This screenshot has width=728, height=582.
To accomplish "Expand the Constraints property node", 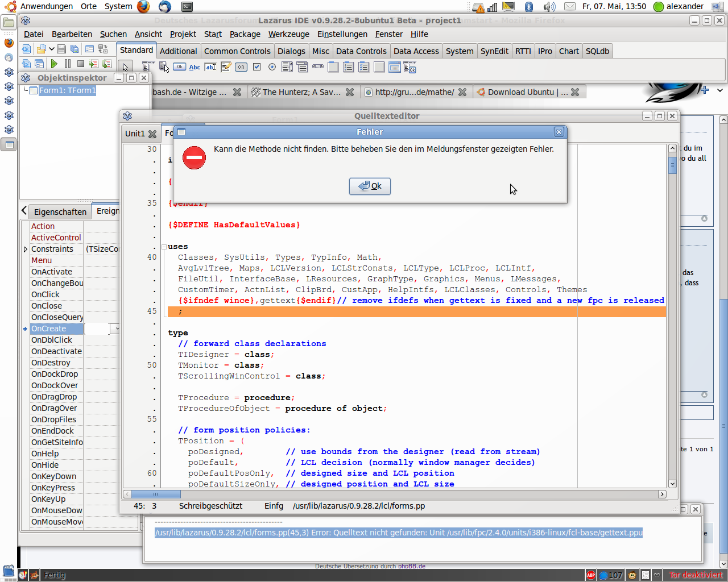I will coord(26,249).
